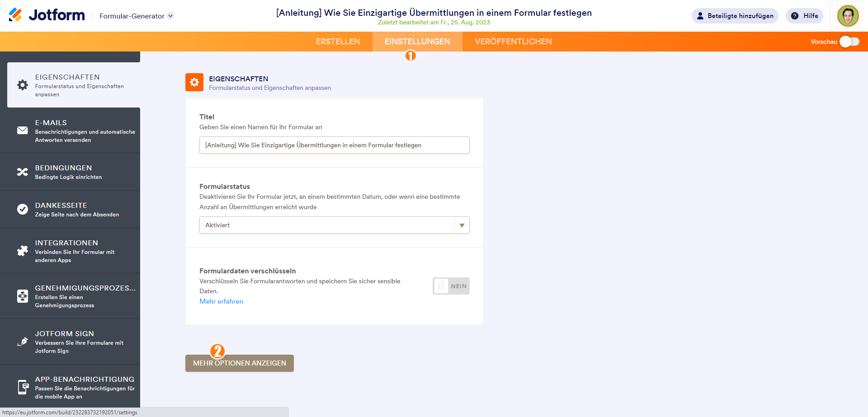Screen dimensions: 868x417
Task: Click the Jotform wordmark
Action: (x=57, y=15)
